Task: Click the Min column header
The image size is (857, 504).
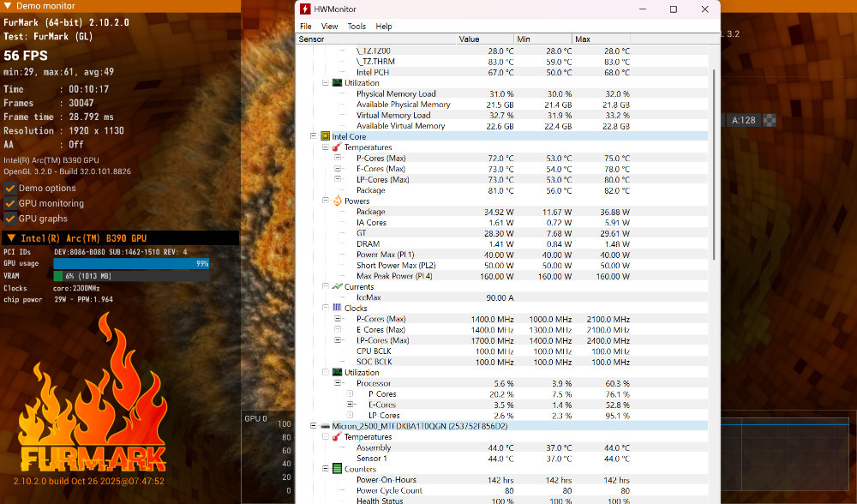Action: pyautogui.click(x=543, y=39)
